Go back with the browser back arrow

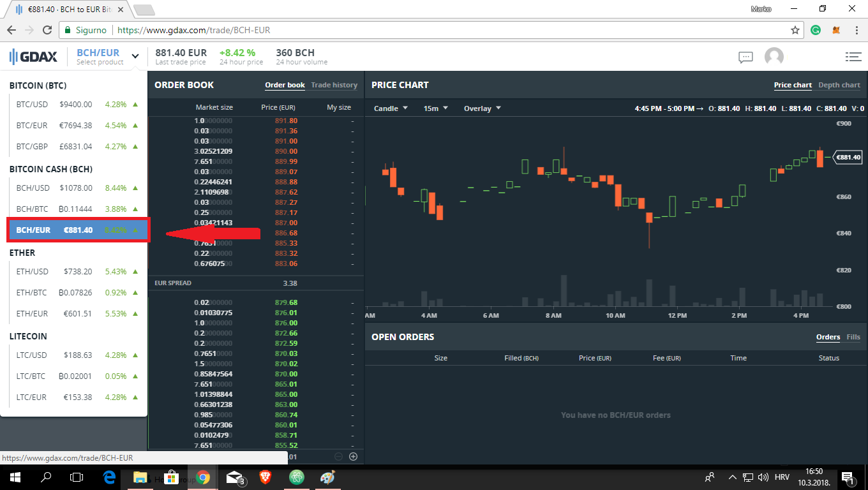coord(11,30)
